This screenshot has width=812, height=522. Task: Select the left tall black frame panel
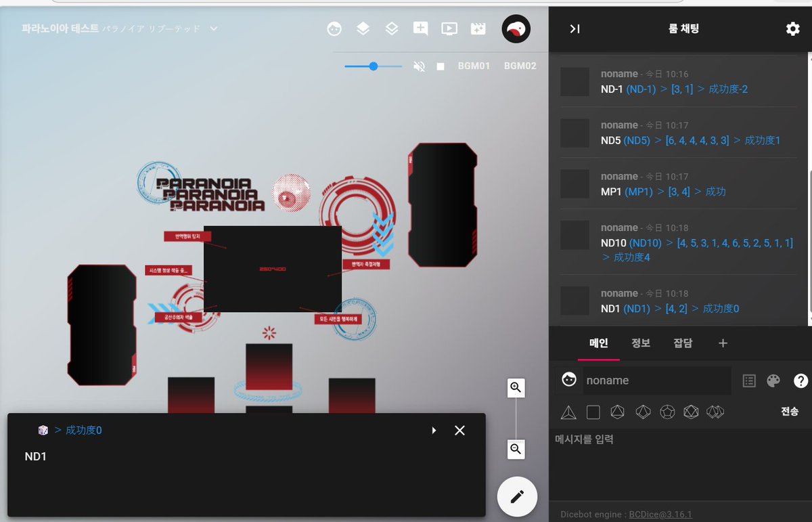102,325
